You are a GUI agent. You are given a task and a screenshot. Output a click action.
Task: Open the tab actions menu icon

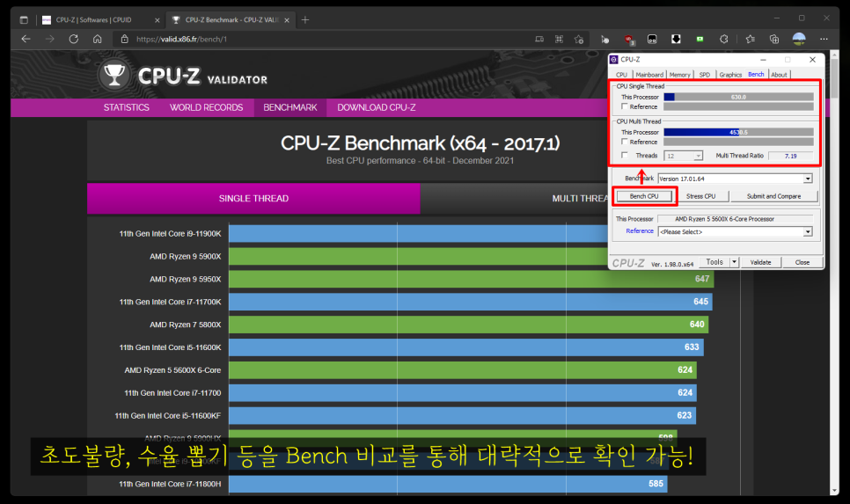point(23,20)
